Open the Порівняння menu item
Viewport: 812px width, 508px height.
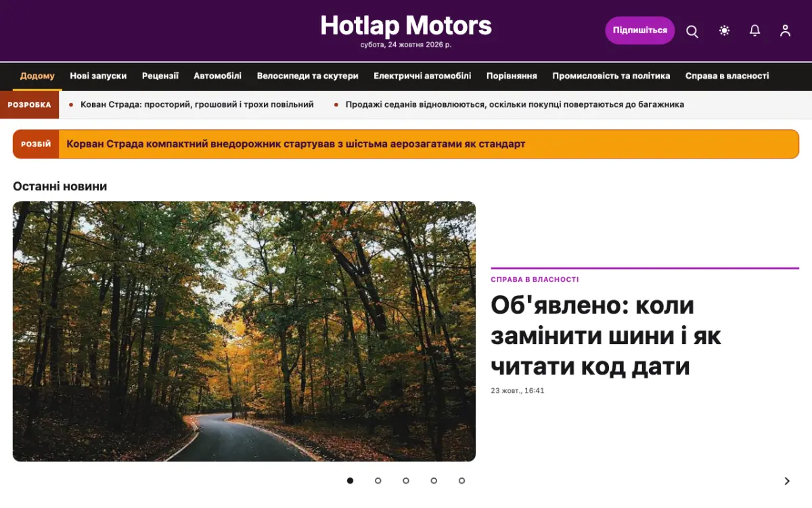[512, 76]
